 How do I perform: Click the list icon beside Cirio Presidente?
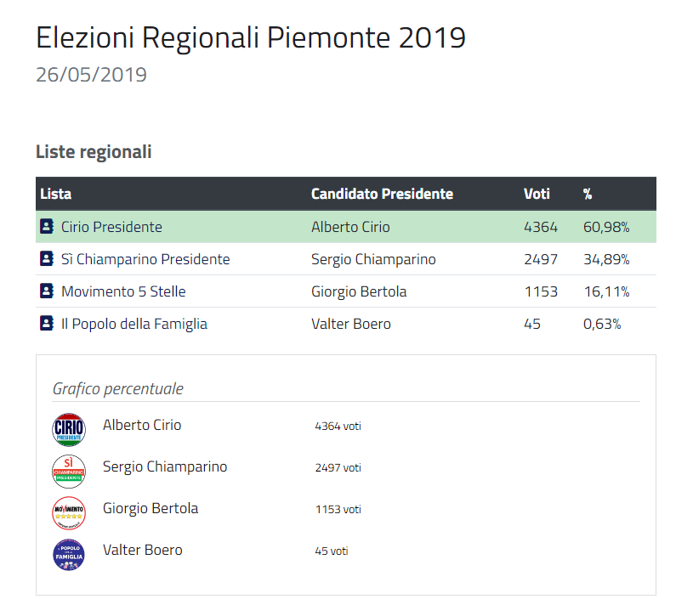click(x=47, y=227)
